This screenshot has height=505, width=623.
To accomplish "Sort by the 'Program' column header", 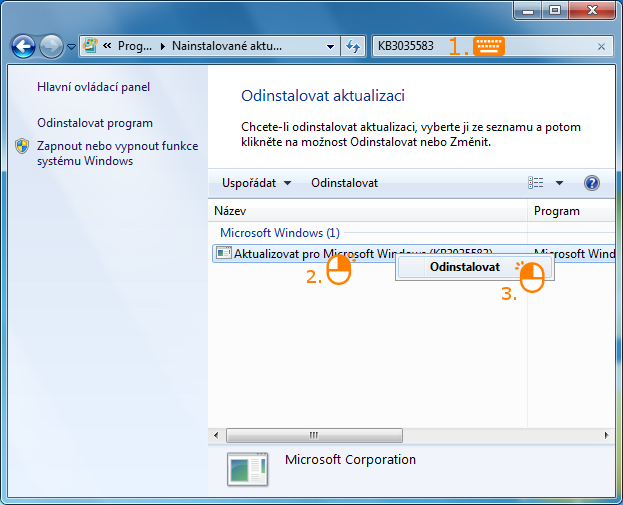I will pyautogui.click(x=571, y=211).
